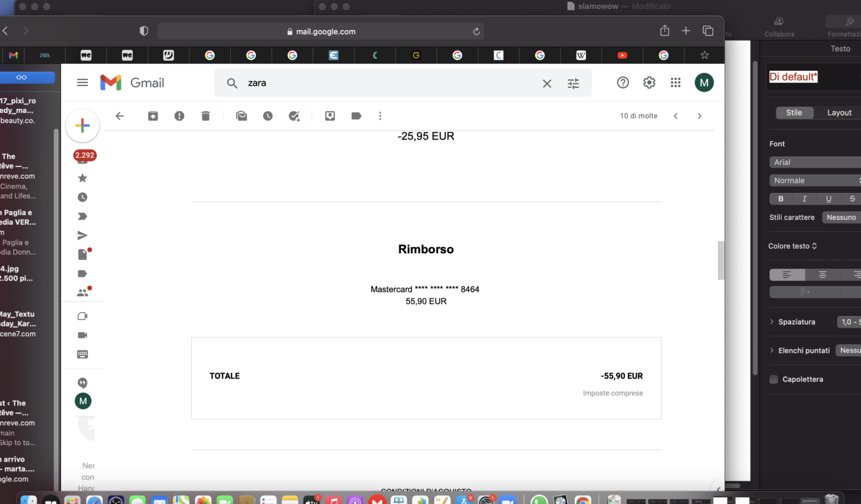Mark the email as unread

point(242,116)
